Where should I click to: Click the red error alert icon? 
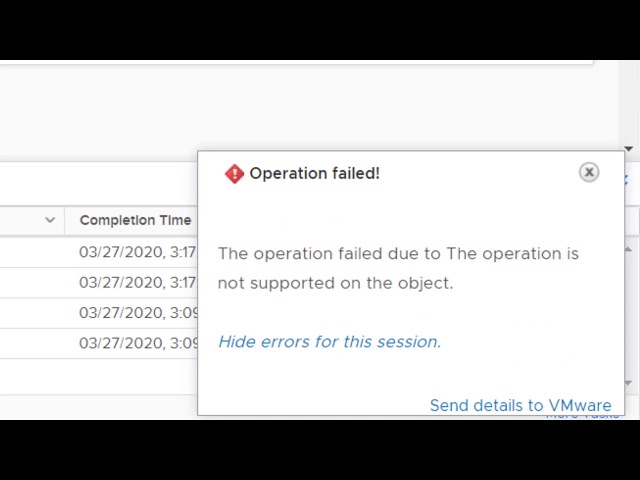pos(234,174)
